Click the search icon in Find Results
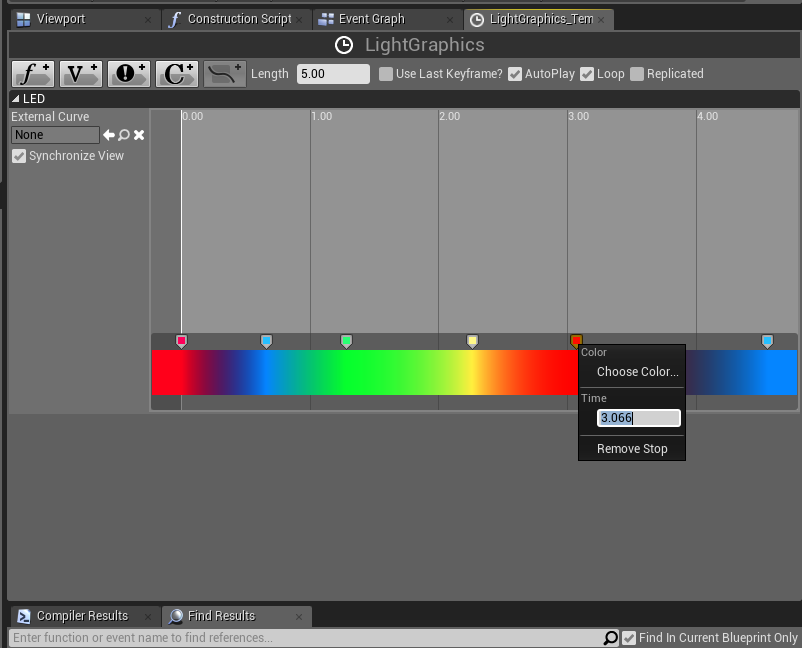 (610, 638)
